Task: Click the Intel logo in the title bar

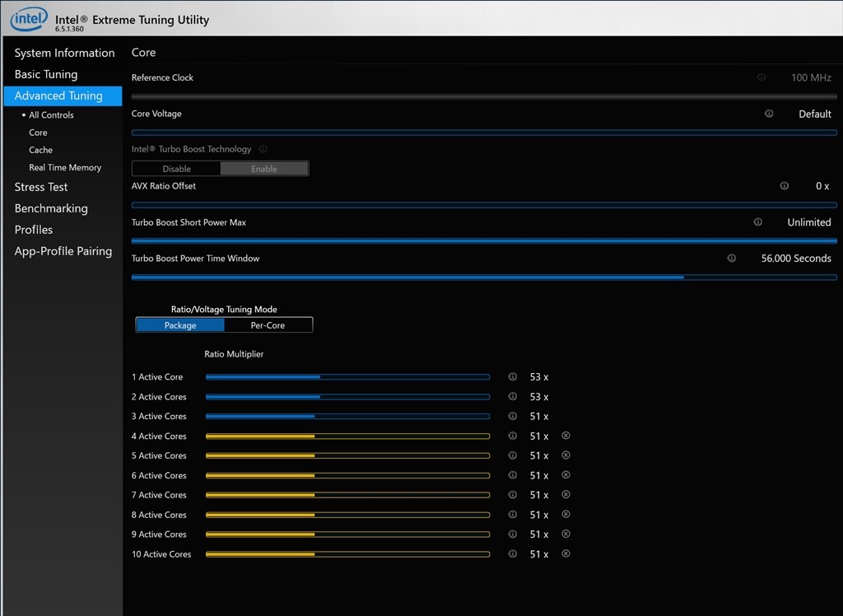Action: [x=29, y=18]
